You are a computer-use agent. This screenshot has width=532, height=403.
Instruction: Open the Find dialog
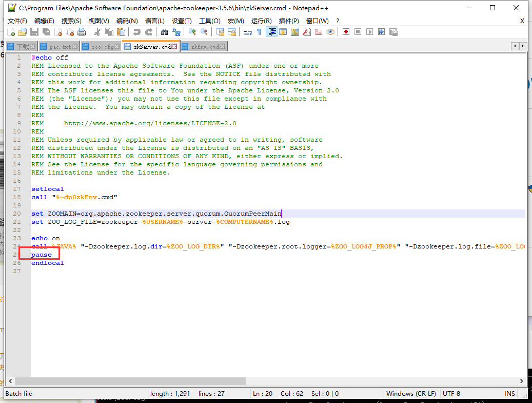(x=163, y=32)
